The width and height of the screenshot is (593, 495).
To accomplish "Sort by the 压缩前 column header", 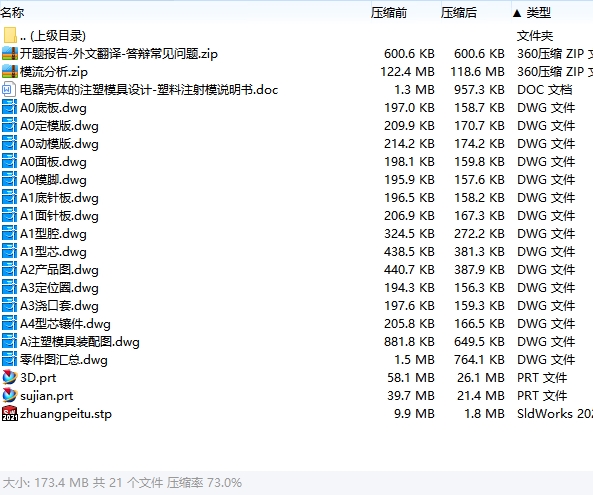I will coord(389,13).
